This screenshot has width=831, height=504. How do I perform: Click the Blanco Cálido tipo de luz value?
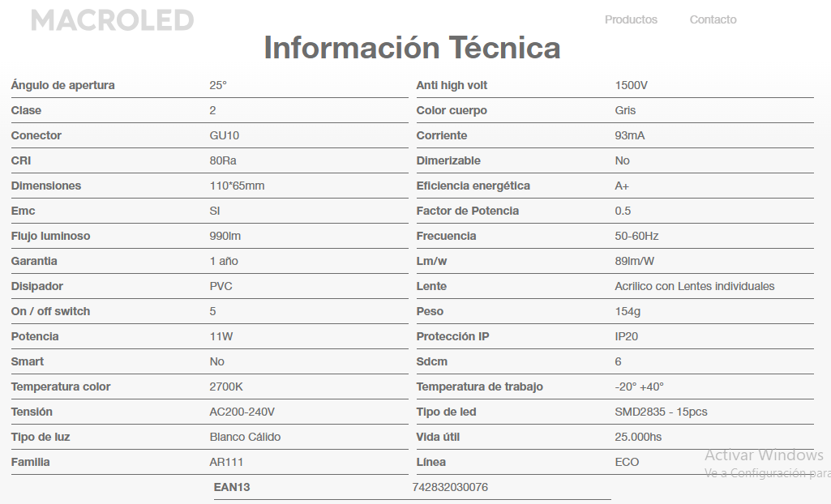click(x=245, y=438)
